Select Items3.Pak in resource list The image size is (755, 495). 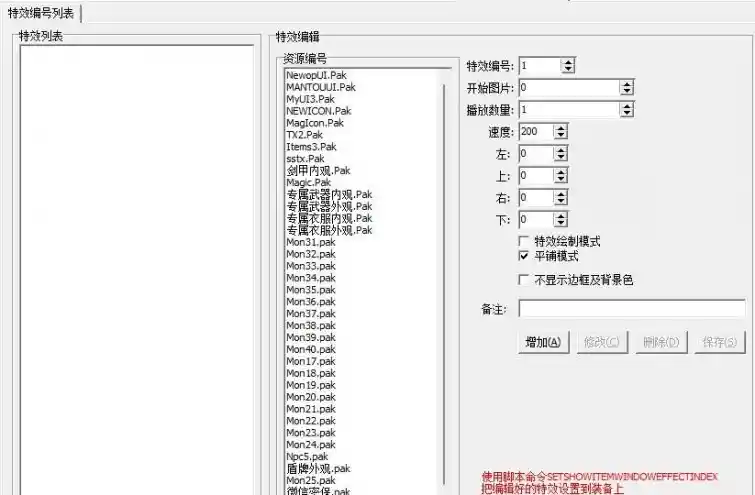click(311, 147)
